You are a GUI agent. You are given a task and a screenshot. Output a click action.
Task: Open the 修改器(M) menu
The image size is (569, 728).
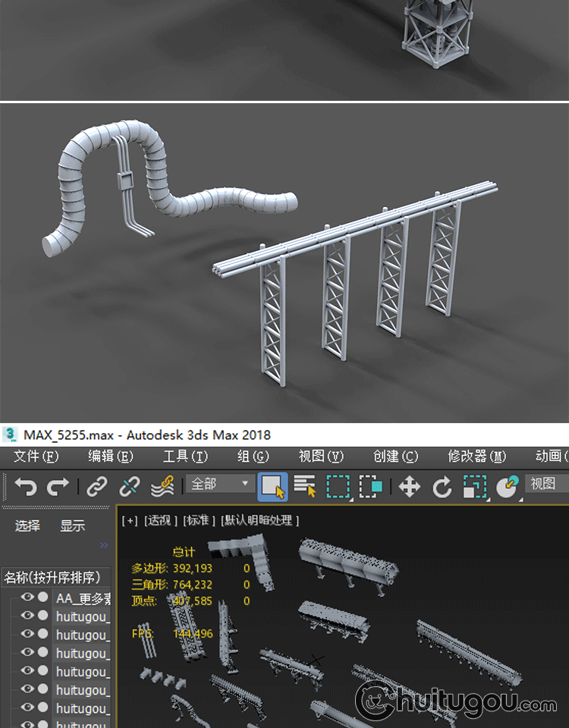(476, 456)
